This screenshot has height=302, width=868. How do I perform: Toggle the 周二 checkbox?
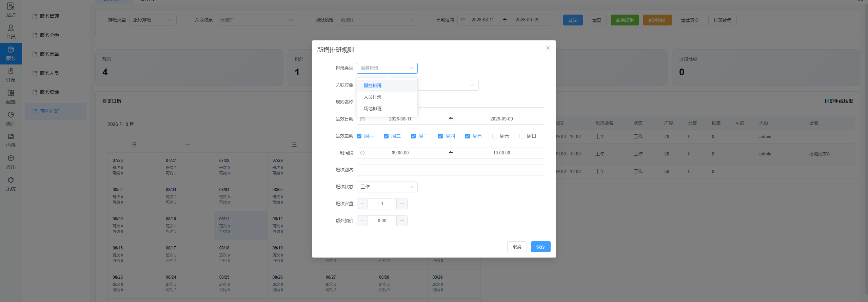(x=386, y=136)
